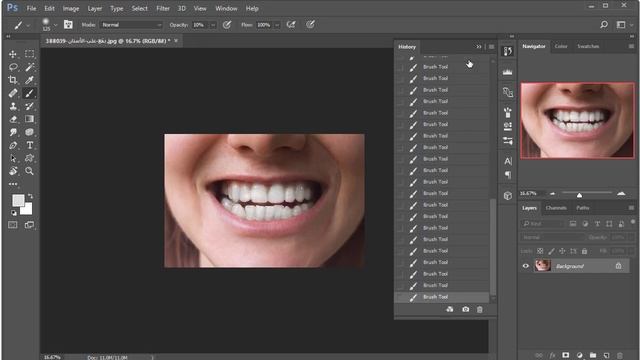Image resolution: width=640 pixels, height=360 pixels.
Task: Open the Brush Settings panel toggle
Action: click(x=68, y=25)
